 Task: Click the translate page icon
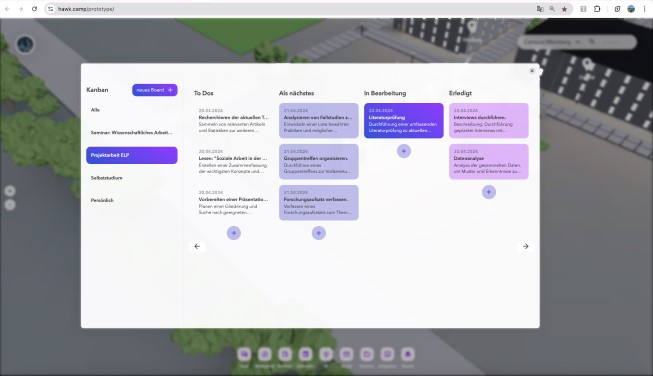pos(540,9)
